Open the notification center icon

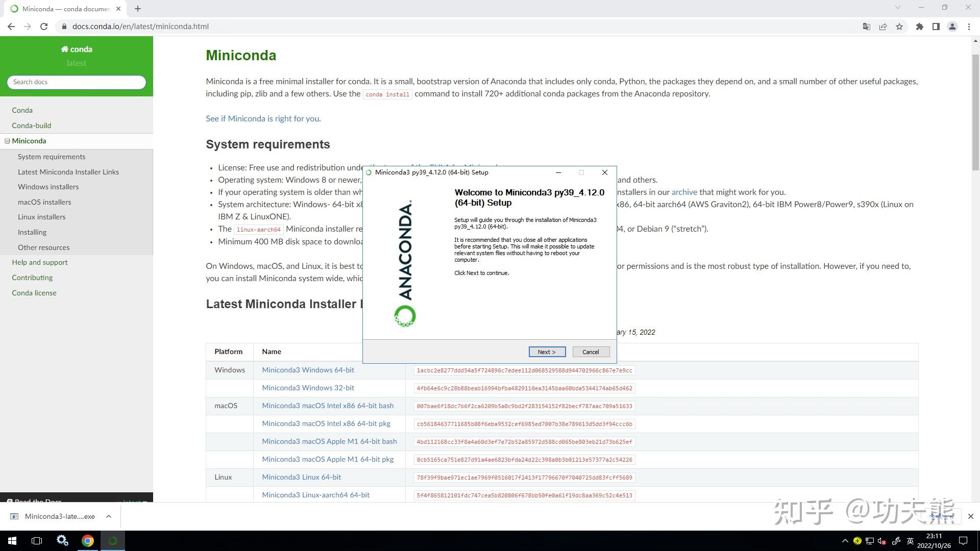click(963, 541)
